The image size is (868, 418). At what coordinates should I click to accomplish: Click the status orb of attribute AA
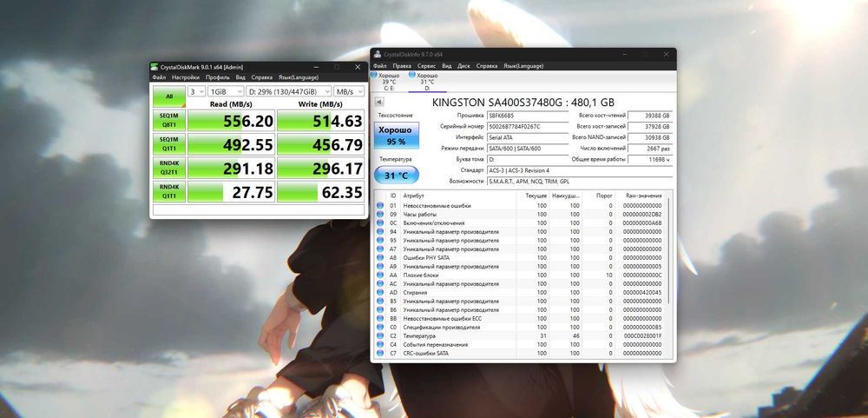tap(380, 275)
